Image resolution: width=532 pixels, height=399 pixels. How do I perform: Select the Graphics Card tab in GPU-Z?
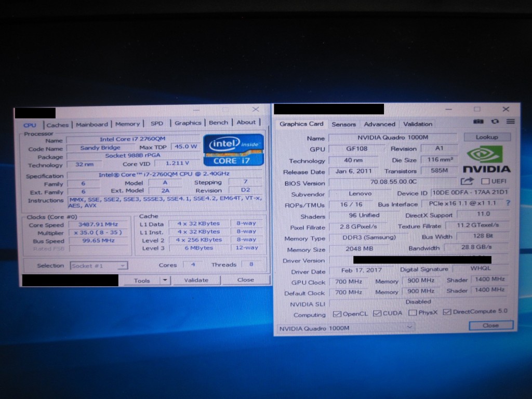click(x=301, y=124)
